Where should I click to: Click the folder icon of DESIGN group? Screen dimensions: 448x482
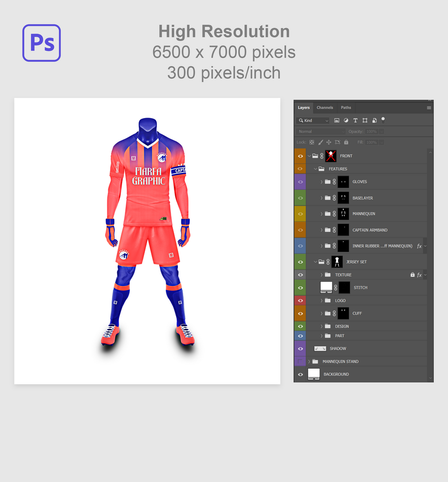pyautogui.click(x=328, y=326)
